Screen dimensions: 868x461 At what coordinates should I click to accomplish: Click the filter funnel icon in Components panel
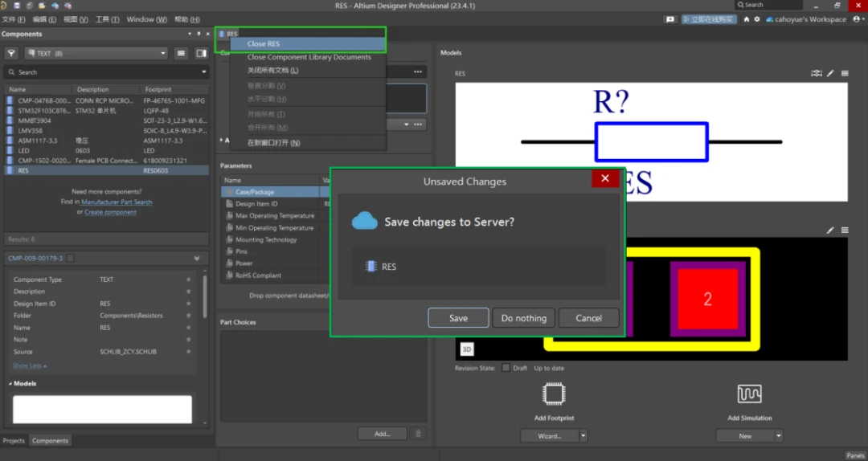[12, 53]
